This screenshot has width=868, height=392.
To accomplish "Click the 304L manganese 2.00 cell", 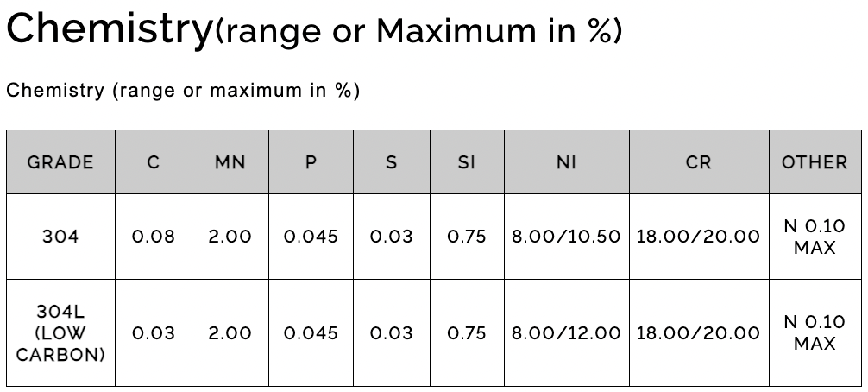I will tap(230, 333).
